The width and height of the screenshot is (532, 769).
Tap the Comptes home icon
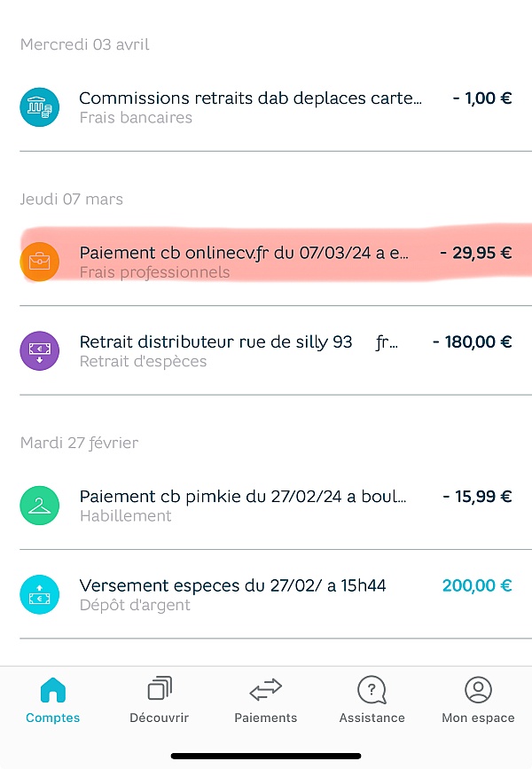53,690
